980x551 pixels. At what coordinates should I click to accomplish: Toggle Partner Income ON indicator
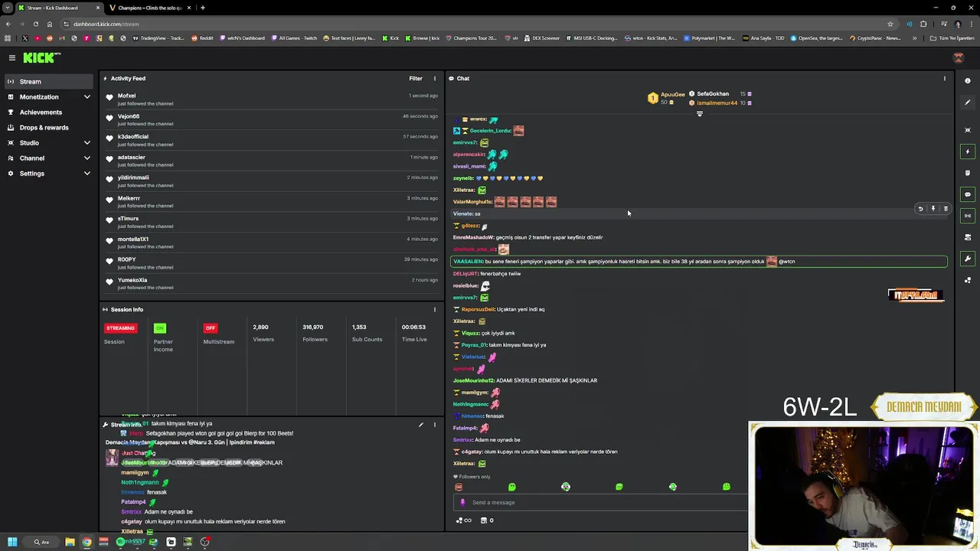tap(160, 328)
